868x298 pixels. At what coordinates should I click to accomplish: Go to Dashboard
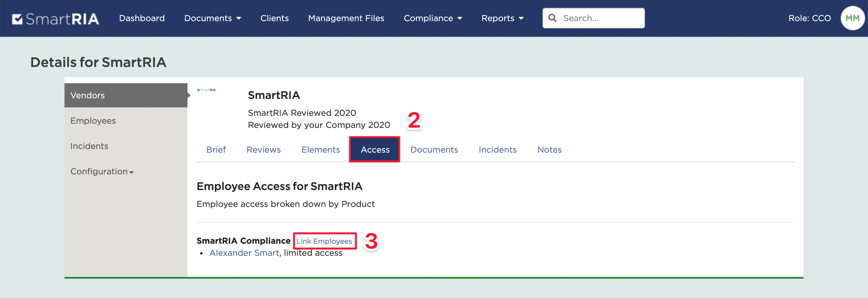tap(142, 18)
